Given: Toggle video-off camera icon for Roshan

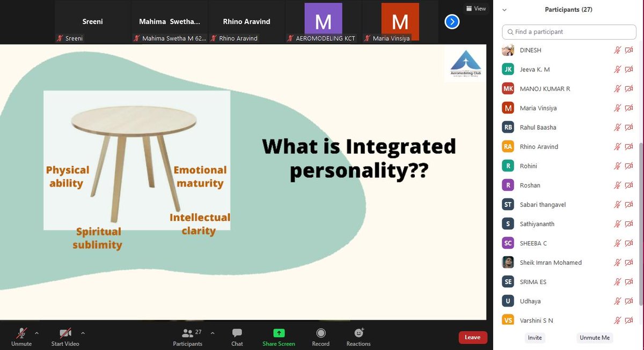Looking at the screenshot, I should pos(629,185).
